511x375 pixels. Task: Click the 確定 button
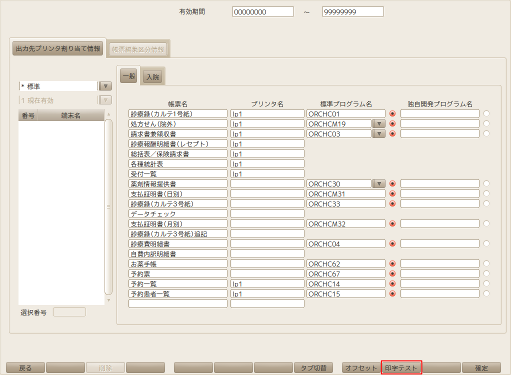point(481,368)
